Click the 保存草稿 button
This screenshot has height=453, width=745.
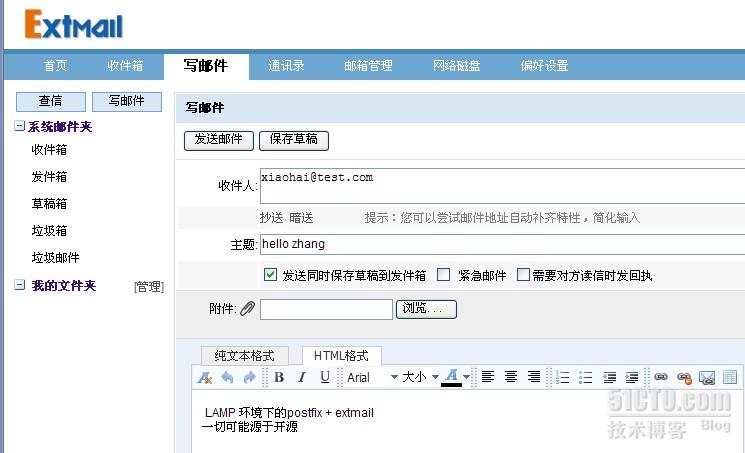[x=294, y=140]
